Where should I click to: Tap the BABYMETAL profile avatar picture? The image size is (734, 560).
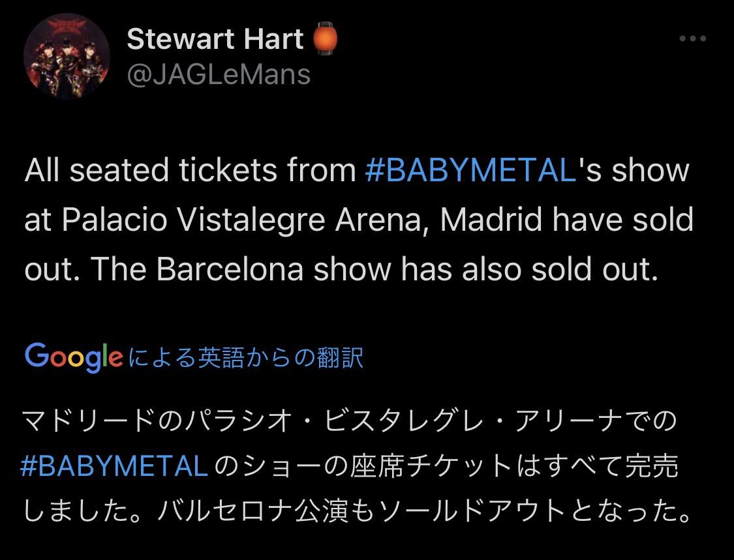point(67,56)
